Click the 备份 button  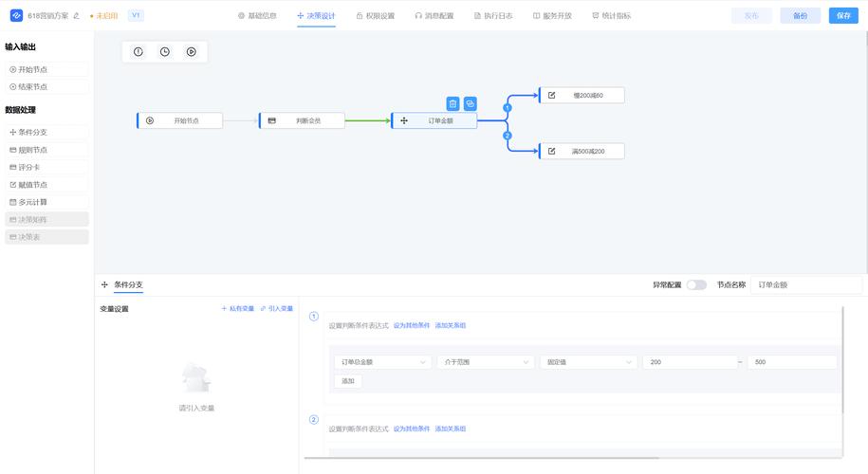click(x=800, y=15)
